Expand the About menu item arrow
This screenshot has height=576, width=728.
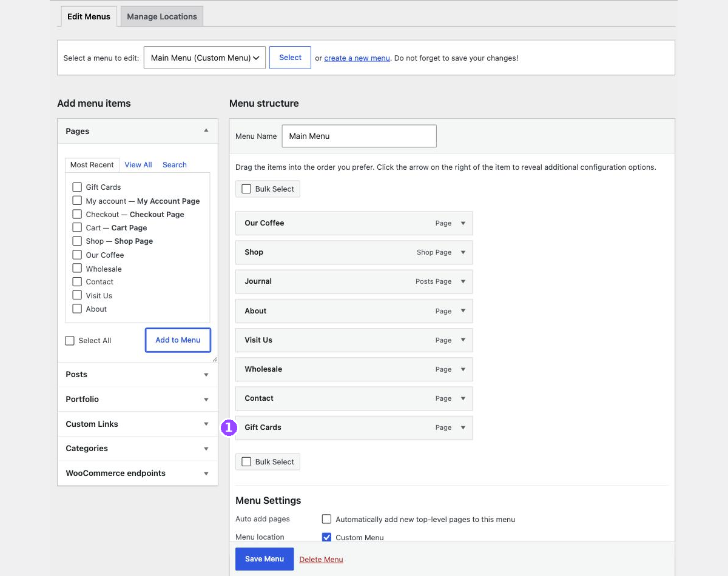[x=463, y=311]
